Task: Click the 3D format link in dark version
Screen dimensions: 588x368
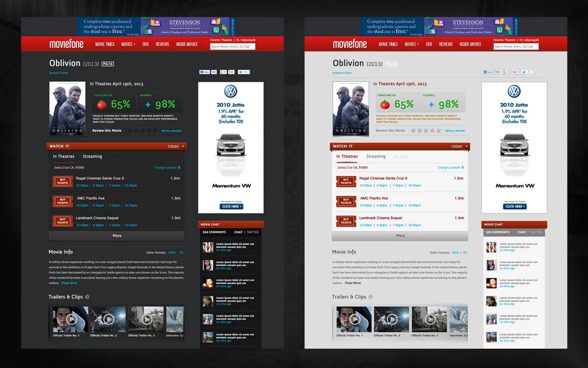Action: coord(181,253)
